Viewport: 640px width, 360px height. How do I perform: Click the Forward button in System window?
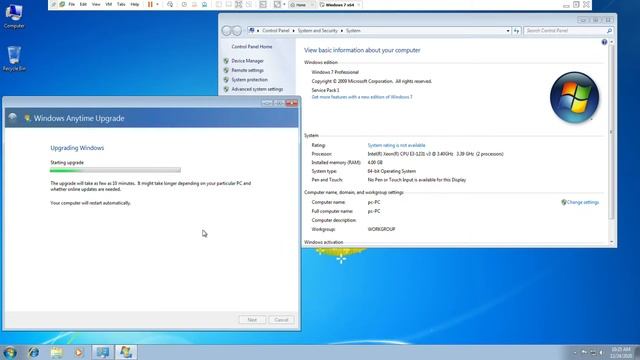[x=237, y=31]
